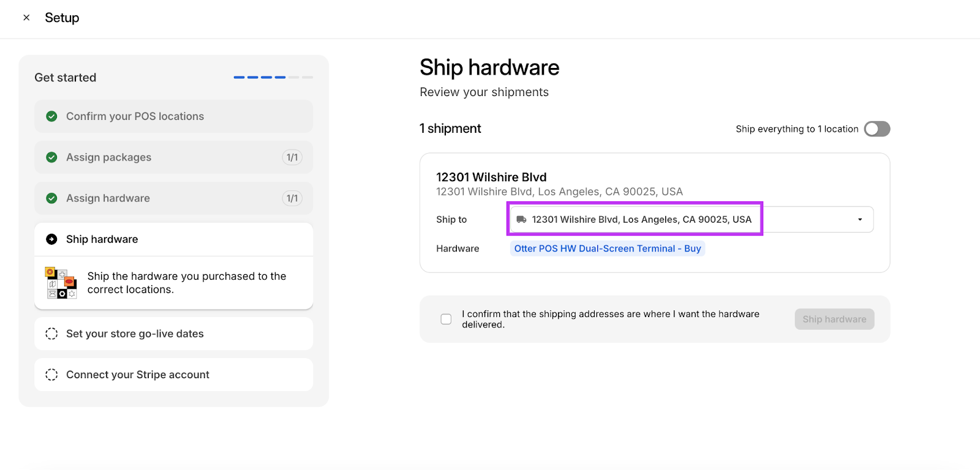Click the 1/1 badge on Assign hardware
The image size is (980, 470).
tap(292, 198)
